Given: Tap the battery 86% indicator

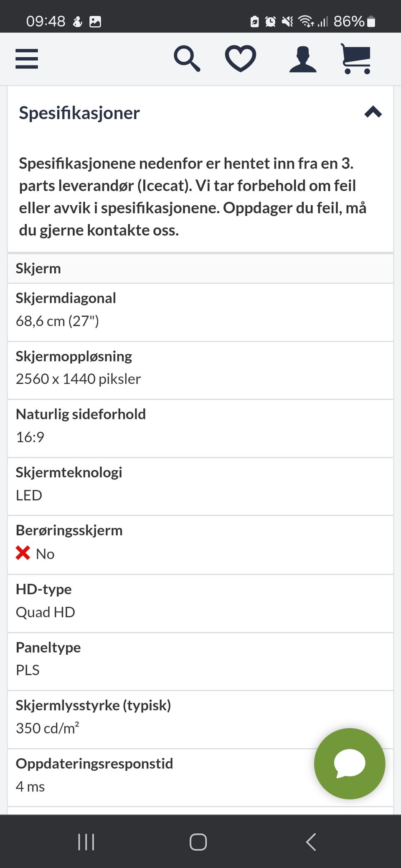Looking at the screenshot, I should 354,21.
